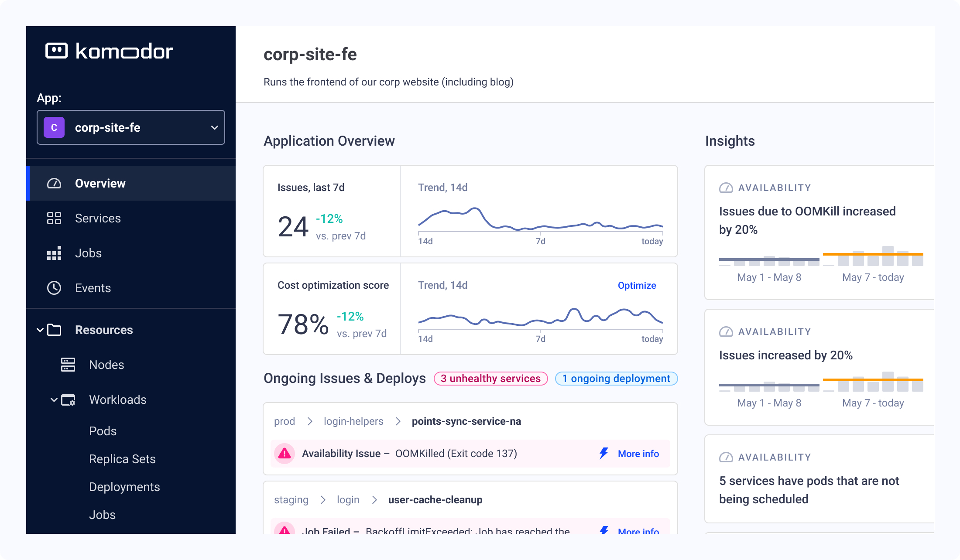Select the Resources tree label
The width and height of the screenshot is (960, 560).
(104, 330)
